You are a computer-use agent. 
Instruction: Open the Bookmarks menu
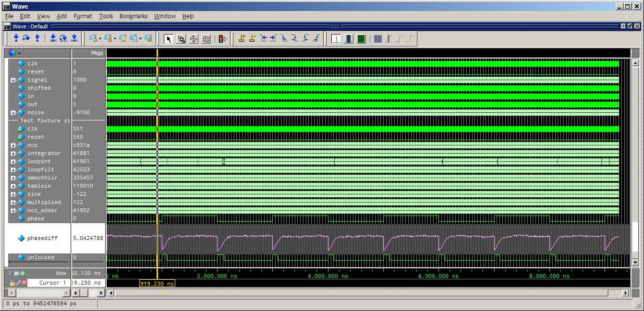[x=134, y=16]
